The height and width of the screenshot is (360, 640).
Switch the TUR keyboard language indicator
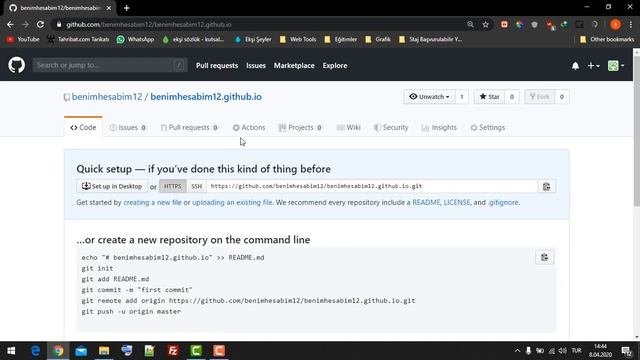coord(576,351)
